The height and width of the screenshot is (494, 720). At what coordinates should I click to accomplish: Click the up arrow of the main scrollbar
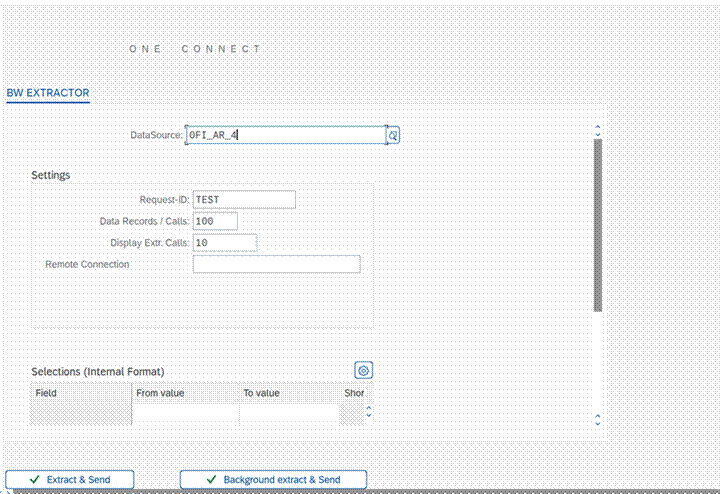coord(597,131)
